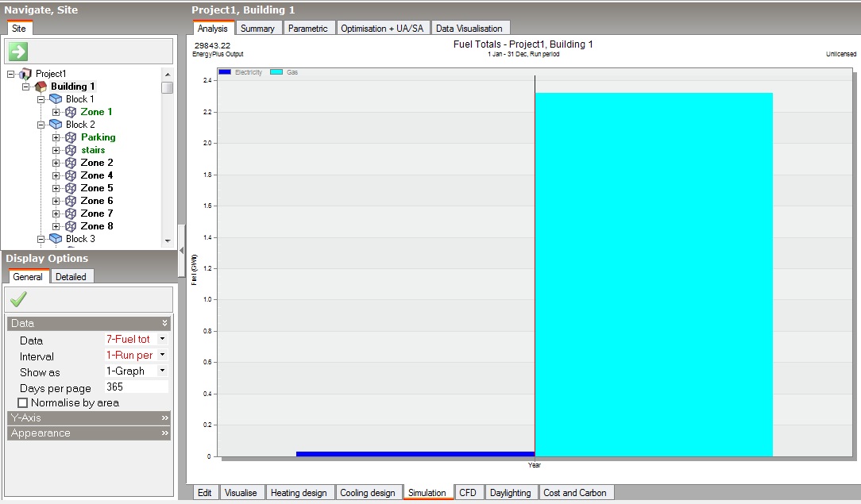Viewport: 861px width, 504px height.
Task: Switch to the CFD tab
Action: [x=468, y=492]
